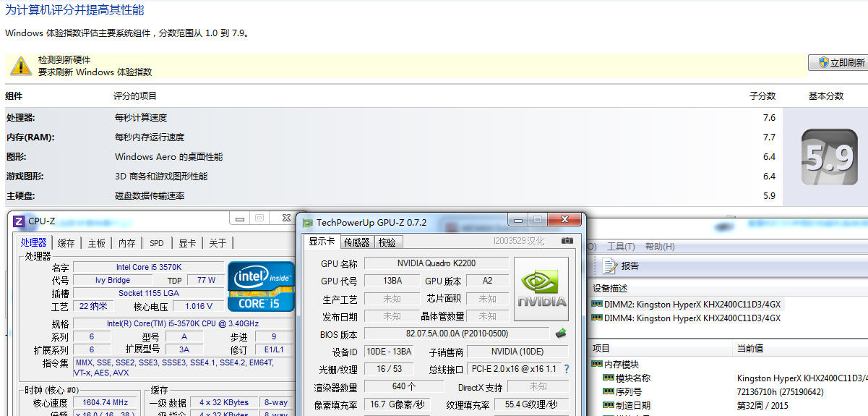Click the 游戏图形 component row label
The image size is (868, 416).
pos(25,177)
